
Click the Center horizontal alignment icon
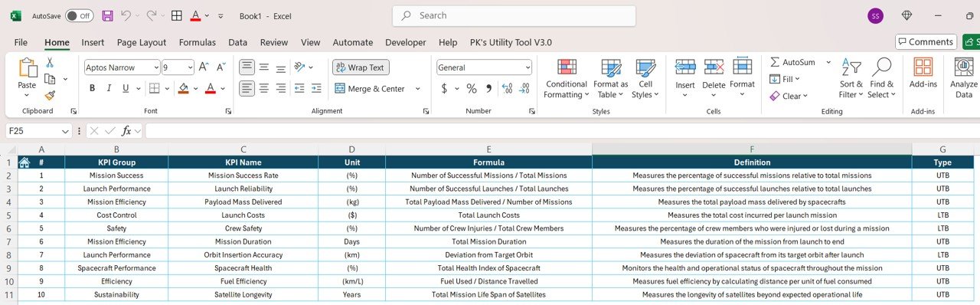click(x=264, y=88)
